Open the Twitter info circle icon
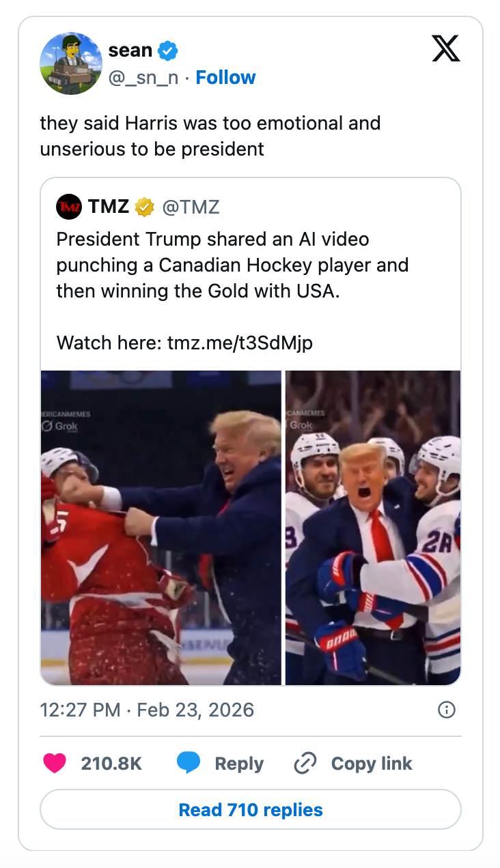This screenshot has height=868, width=500. click(x=446, y=710)
